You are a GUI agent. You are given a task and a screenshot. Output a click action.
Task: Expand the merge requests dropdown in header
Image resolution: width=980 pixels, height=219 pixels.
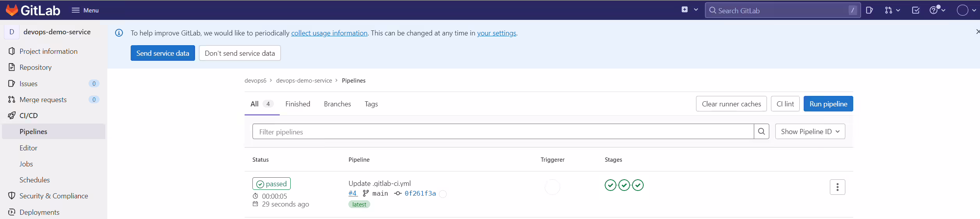892,11
